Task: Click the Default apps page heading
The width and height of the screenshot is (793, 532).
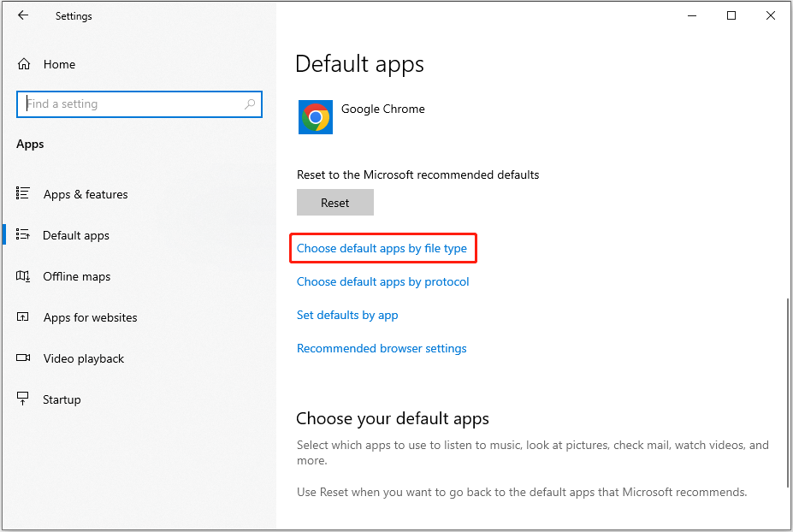Action: click(x=359, y=65)
